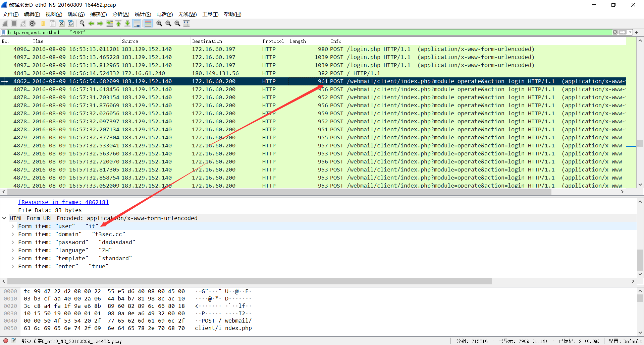
Task: Click the save capture file icon
Action: click(52, 23)
